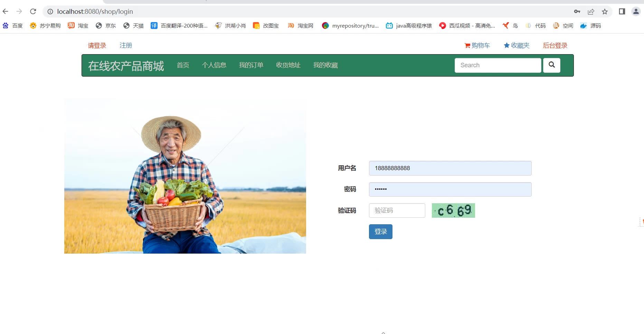
Task: Open the 首页 navigation item
Action: [x=183, y=65]
